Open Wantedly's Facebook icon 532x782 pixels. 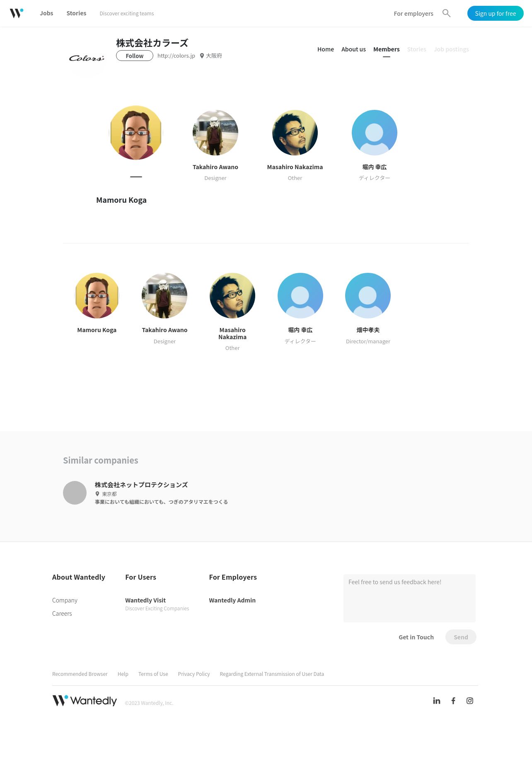[453, 701]
